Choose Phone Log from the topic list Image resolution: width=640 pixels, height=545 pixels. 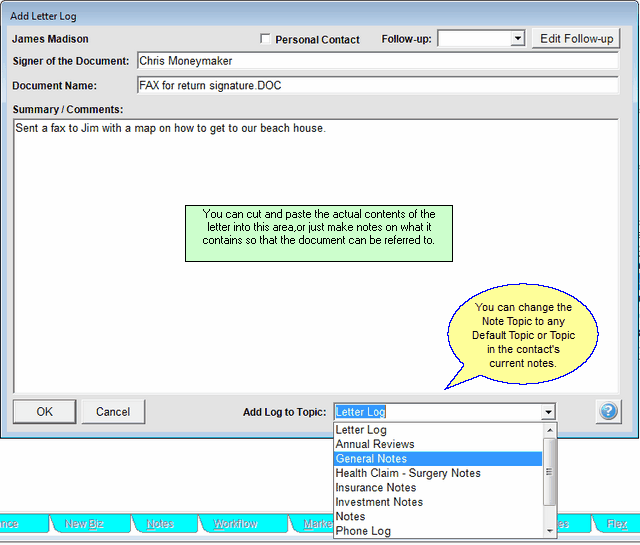tap(363, 531)
